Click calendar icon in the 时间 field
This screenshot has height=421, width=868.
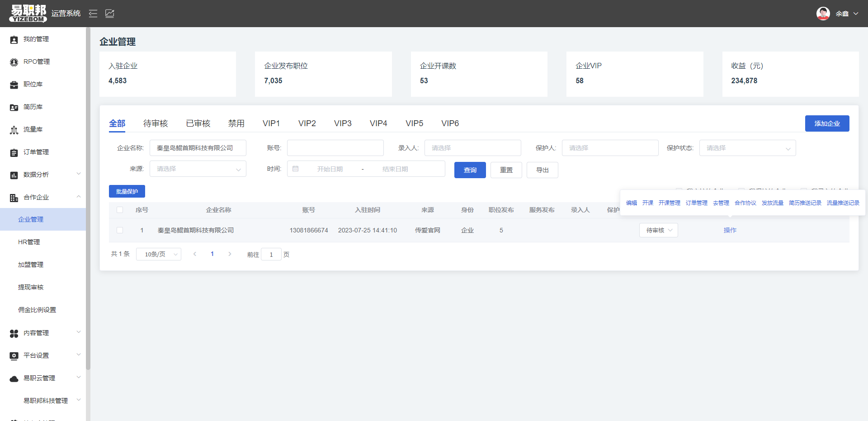pos(296,169)
